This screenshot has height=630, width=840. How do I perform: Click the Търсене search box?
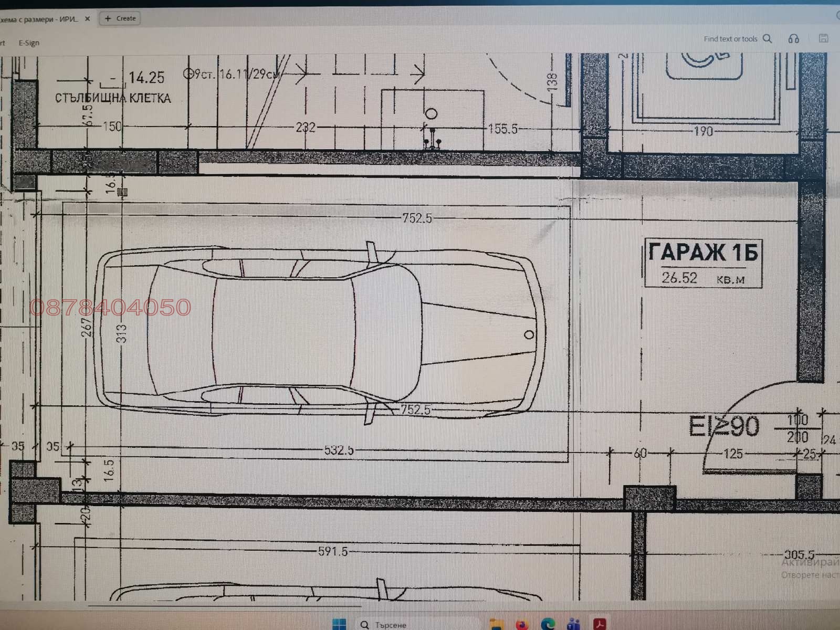pos(391,625)
